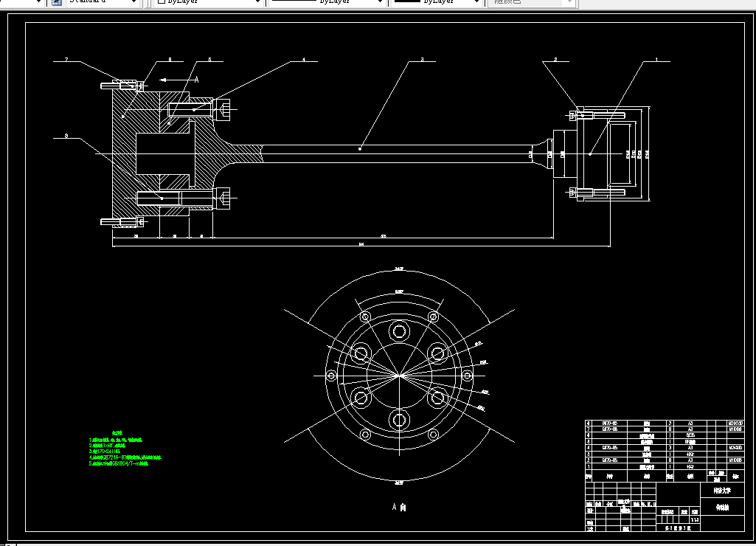Screen dimensions: 756x546
Task: Click the university name cell in title block
Action: coord(722,491)
